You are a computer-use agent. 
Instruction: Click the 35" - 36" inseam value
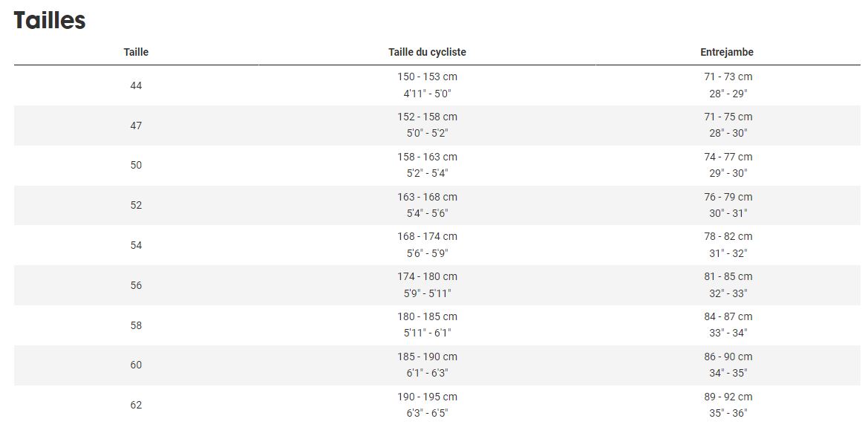pyautogui.click(x=728, y=413)
